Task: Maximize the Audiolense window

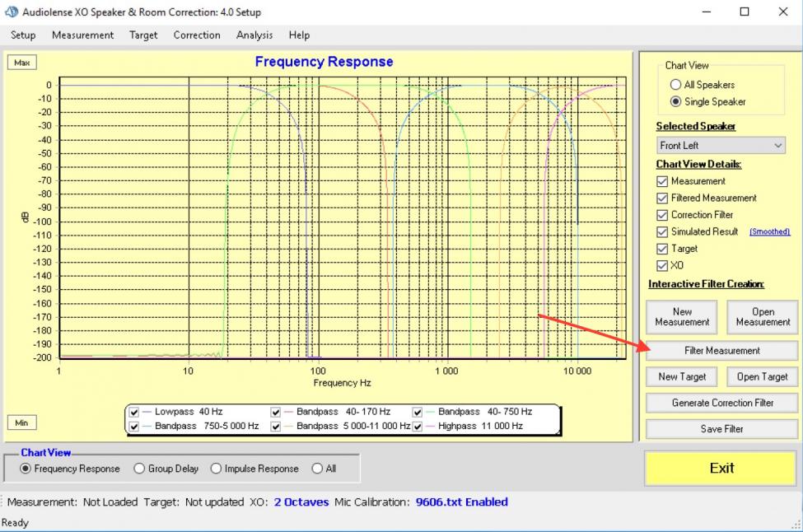Action: [745, 12]
